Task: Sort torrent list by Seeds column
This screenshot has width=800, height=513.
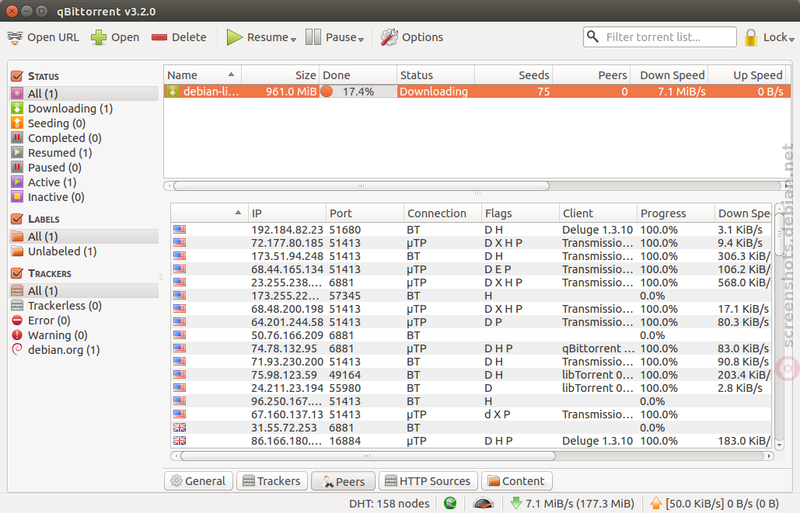Action: point(514,75)
